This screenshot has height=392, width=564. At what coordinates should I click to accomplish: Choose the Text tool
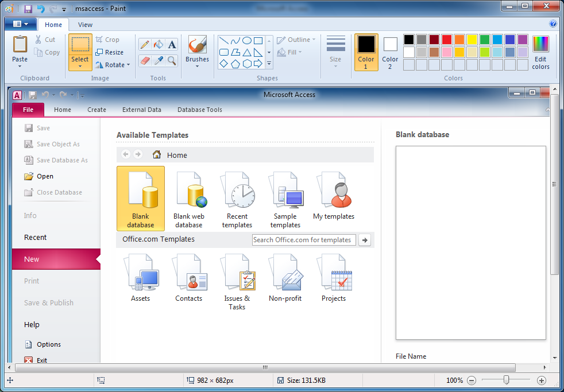[172, 45]
